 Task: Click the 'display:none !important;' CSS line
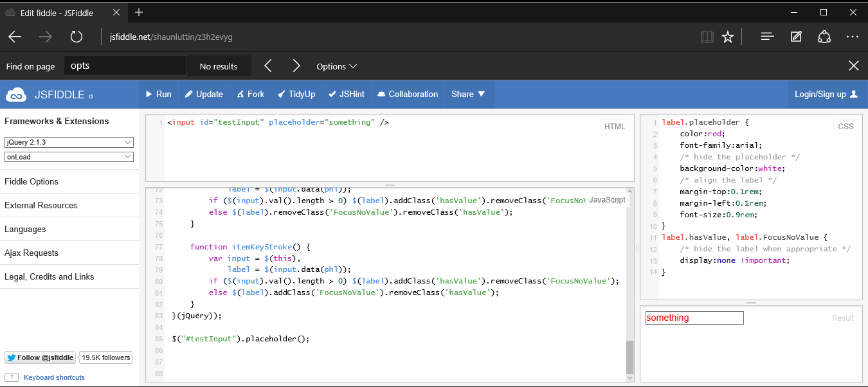[x=734, y=260]
